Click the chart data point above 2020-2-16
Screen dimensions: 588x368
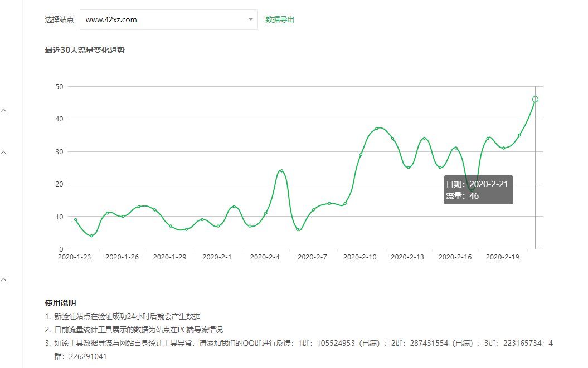tap(456, 148)
